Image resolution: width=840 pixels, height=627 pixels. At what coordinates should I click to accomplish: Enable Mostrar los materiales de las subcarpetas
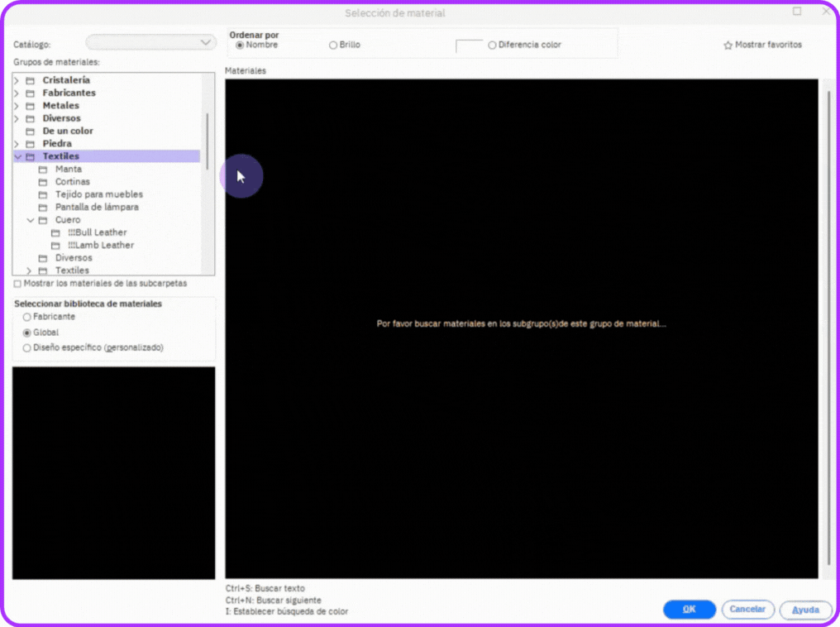click(17, 284)
